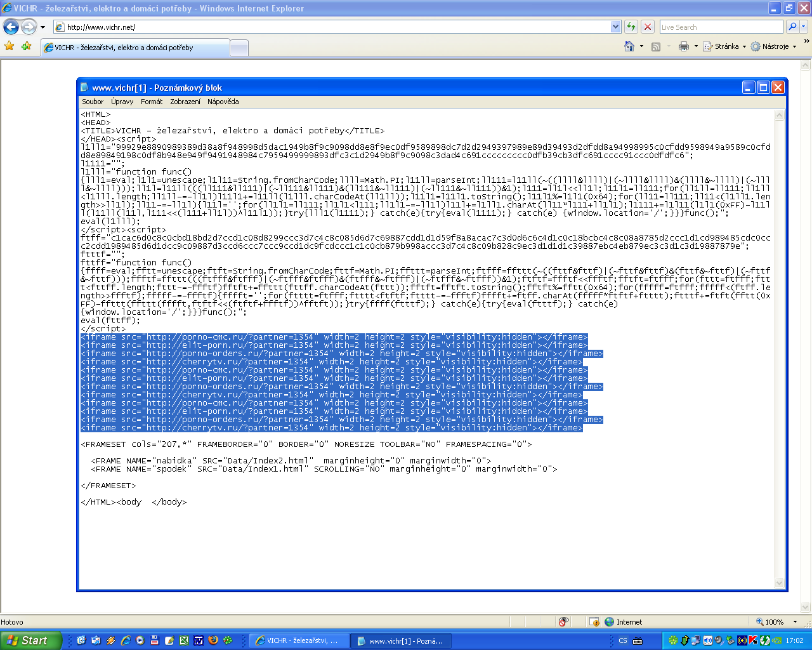This screenshot has width=812, height=650.
Task: Click the address bar showing http://www.vichr.net/
Action: tap(332, 27)
